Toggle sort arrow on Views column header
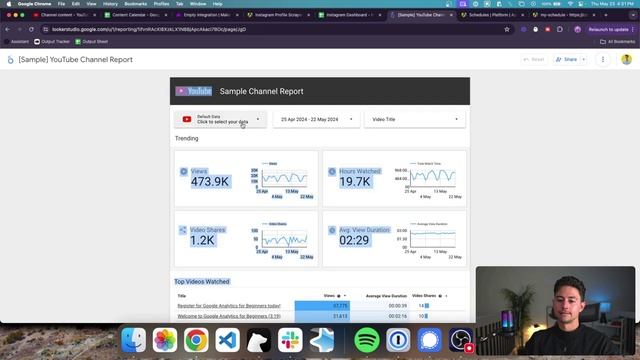Screen dimensions: 640x360 pyautogui.click(x=345, y=296)
